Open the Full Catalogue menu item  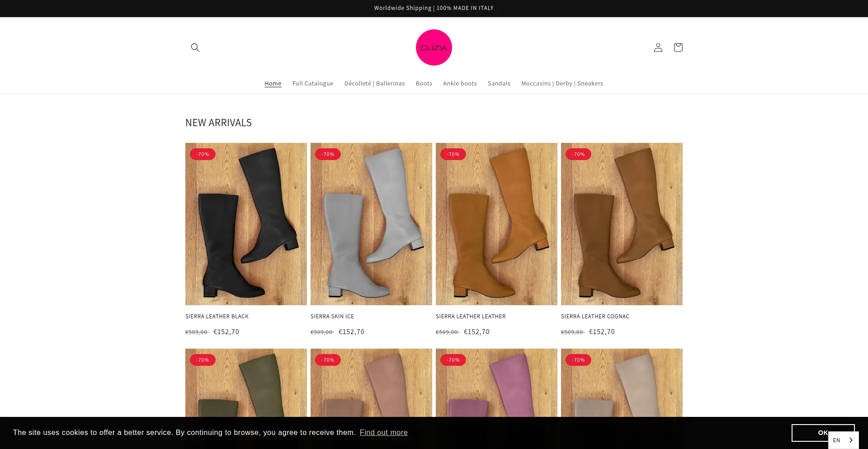pyautogui.click(x=312, y=84)
